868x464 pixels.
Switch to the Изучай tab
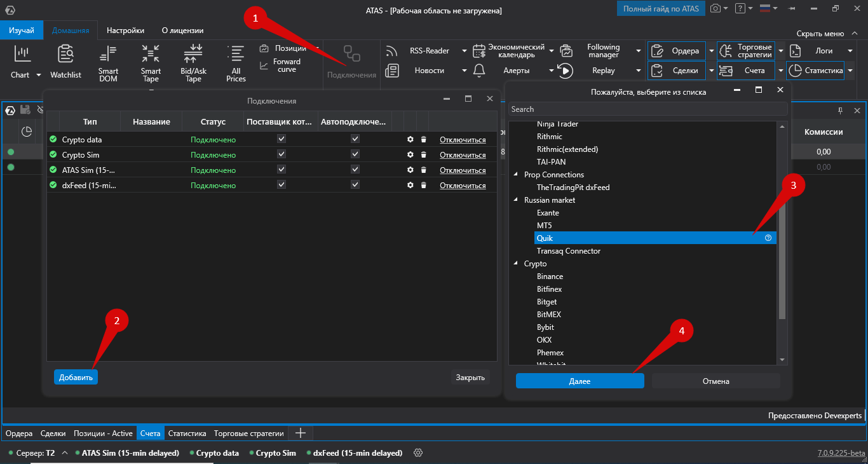tap(22, 30)
